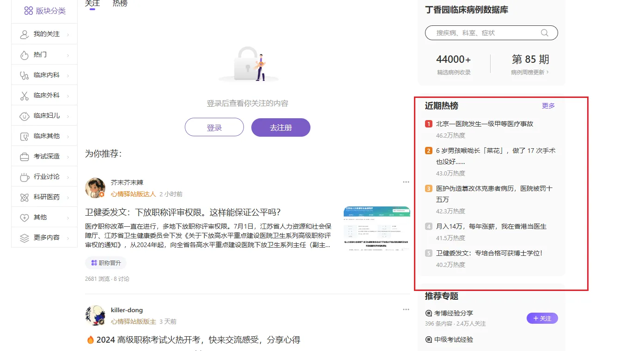
Task: Open the three-dot menu on killer-dong's post
Action: (406, 309)
